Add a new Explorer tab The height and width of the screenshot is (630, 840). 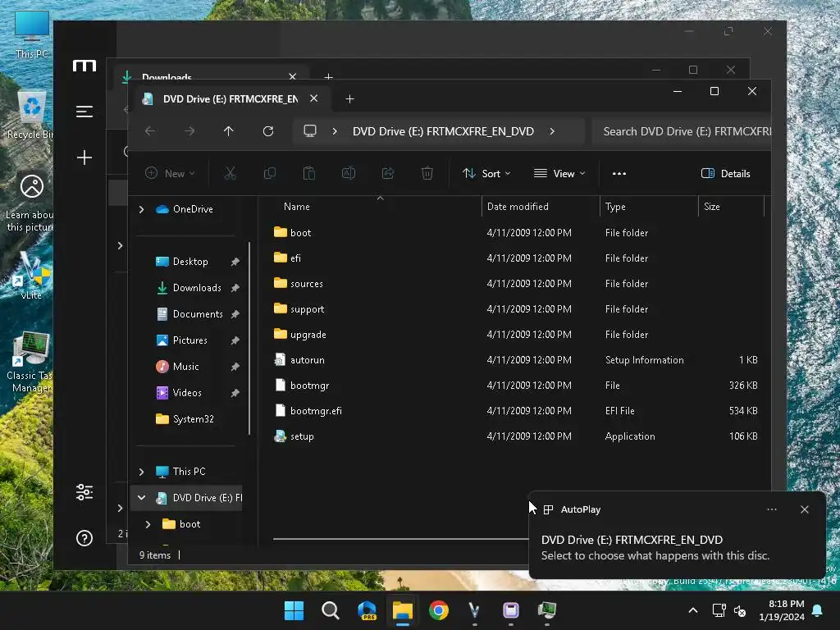click(349, 99)
